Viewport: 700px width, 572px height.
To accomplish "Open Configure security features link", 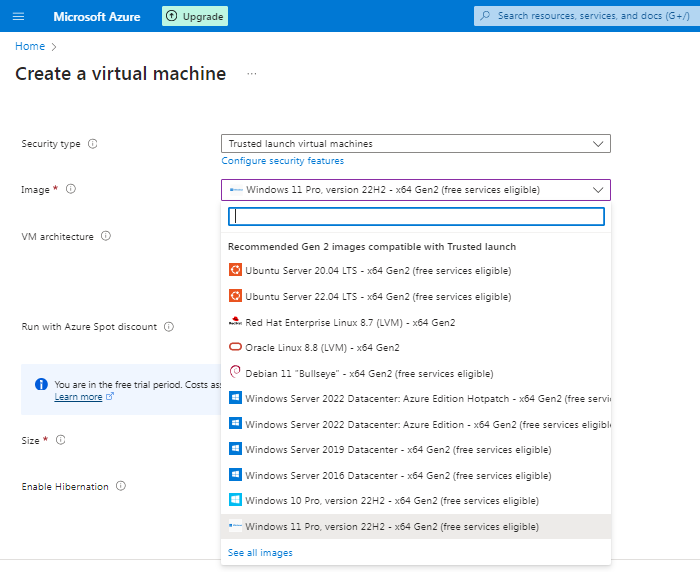I will click(x=282, y=161).
